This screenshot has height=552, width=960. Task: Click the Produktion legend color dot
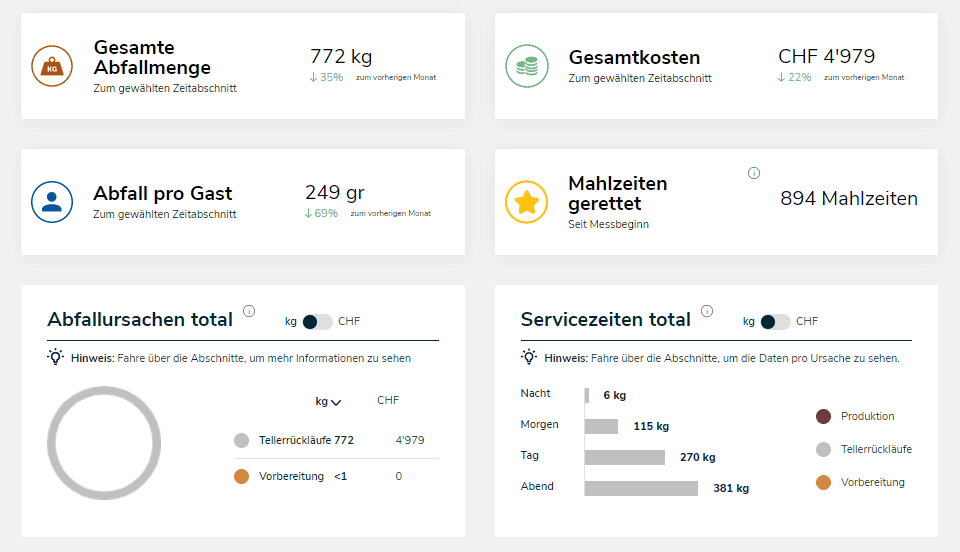(x=823, y=416)
